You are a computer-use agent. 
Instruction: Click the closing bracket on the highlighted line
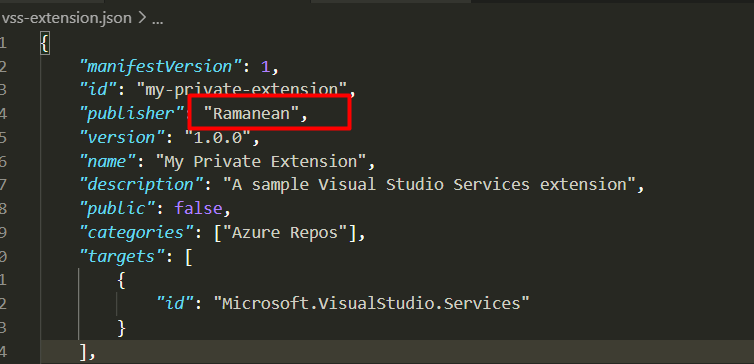click(x=84, y=352)
